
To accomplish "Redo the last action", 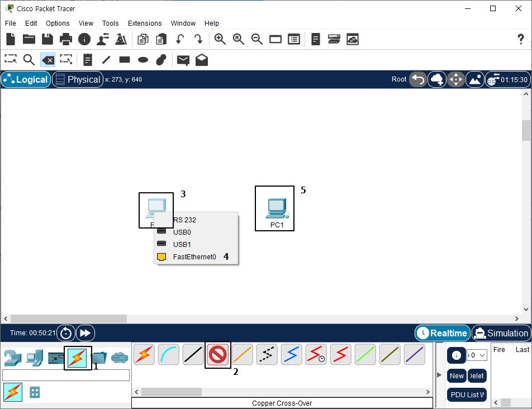I will click(x=198, y=39).
